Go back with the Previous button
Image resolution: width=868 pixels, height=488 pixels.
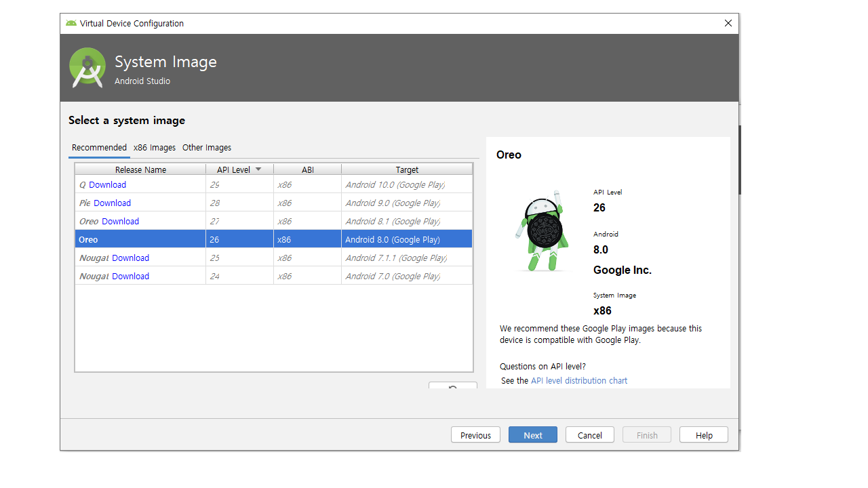coord(475,435)
